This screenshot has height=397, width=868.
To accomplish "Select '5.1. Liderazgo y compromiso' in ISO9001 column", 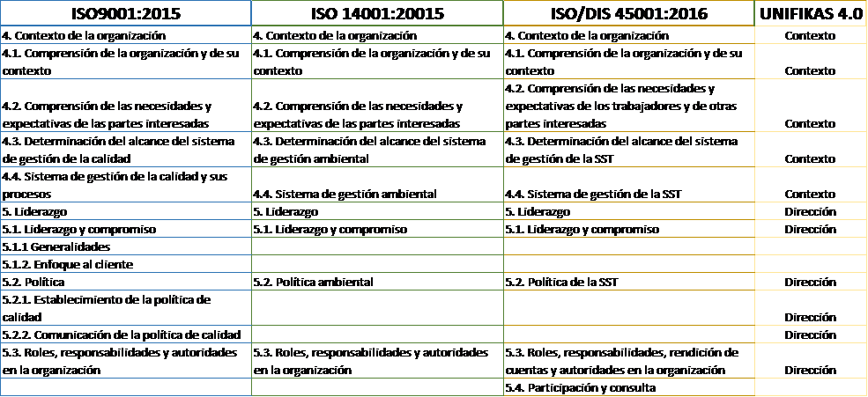I will coord(126,229).
